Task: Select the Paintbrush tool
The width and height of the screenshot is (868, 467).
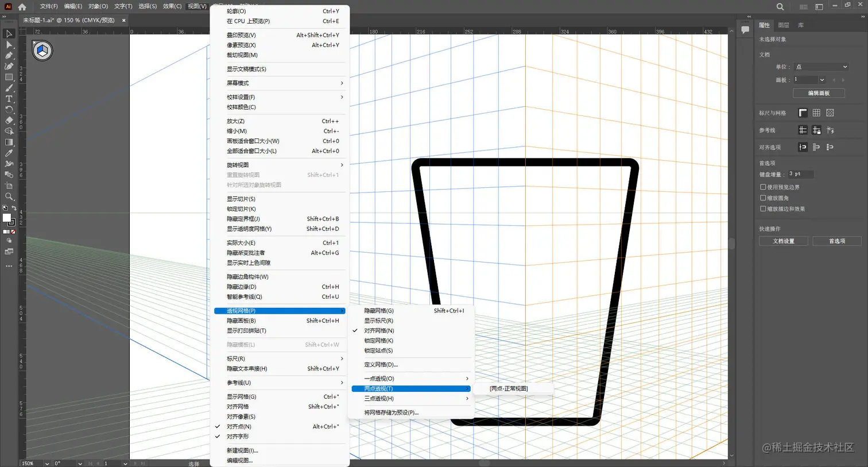Action: [x=9, y=88]
